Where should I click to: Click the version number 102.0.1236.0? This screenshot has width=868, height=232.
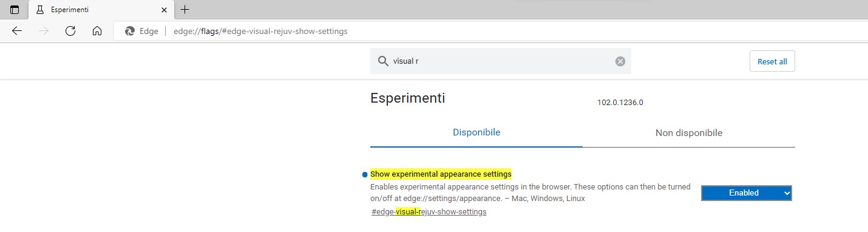tap(620, 103)
